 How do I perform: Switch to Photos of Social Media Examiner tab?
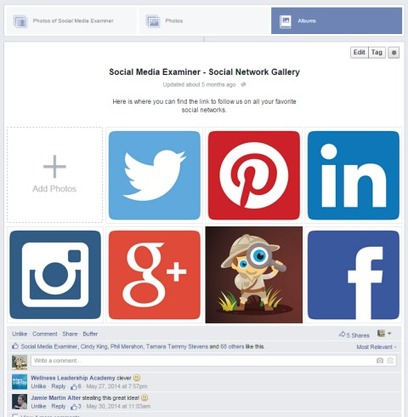[x=71, y=21]
